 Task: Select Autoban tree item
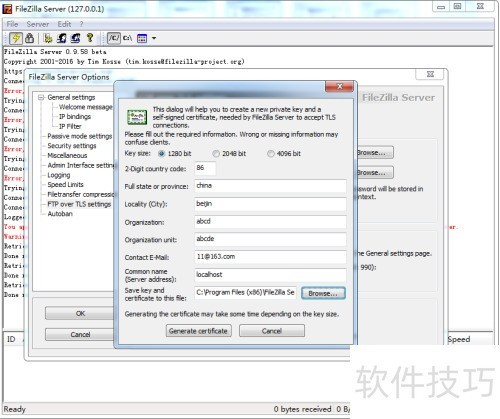tap(60, 214)
